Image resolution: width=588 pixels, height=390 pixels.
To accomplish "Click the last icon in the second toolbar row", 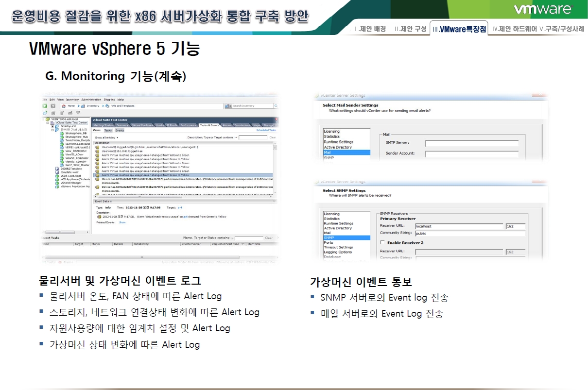I will tap(78, 113).
